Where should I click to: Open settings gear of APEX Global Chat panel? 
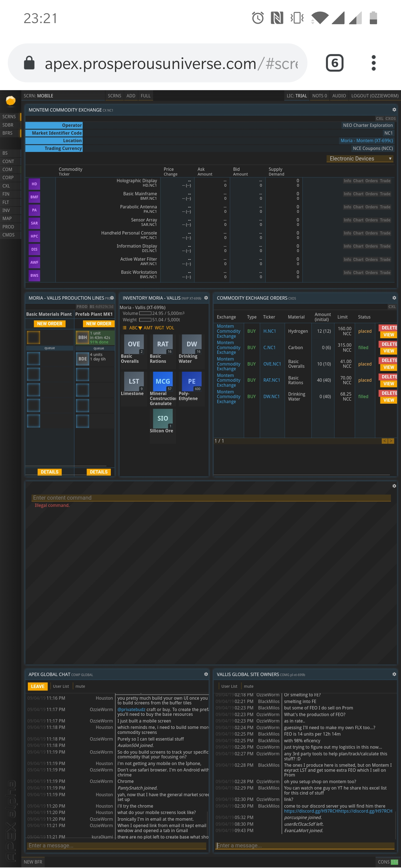(x=206, y=674)
